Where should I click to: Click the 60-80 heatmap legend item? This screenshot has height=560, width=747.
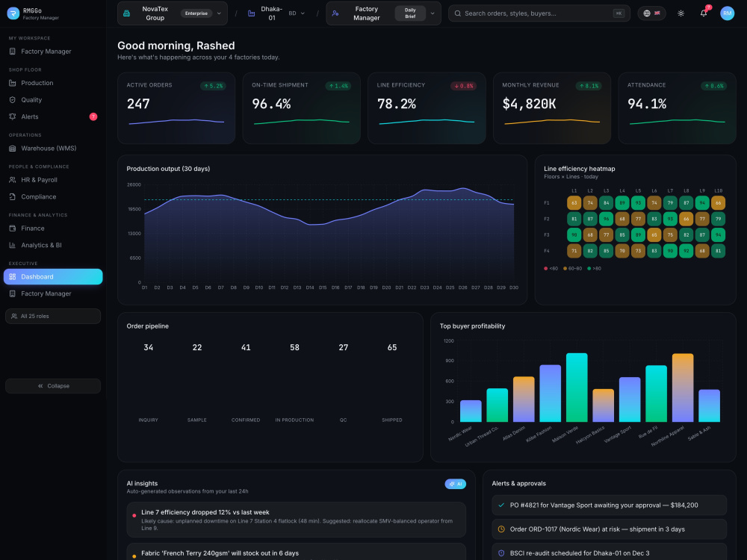[x=573, y=269]
